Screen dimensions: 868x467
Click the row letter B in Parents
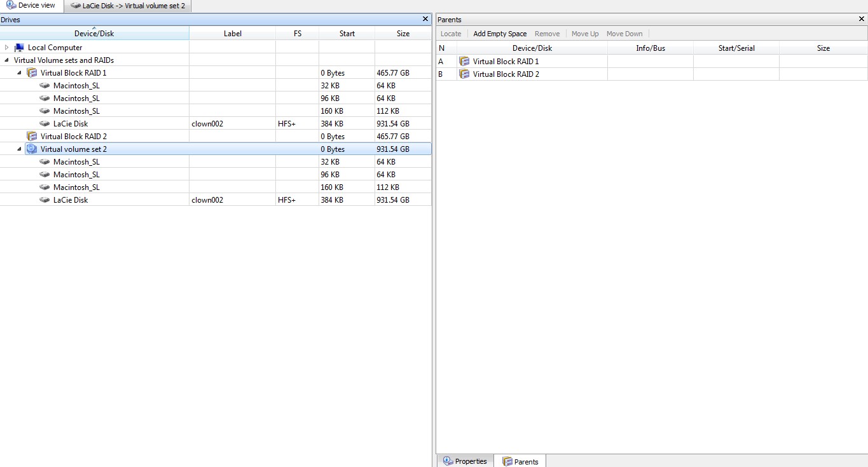coord(441,74)
